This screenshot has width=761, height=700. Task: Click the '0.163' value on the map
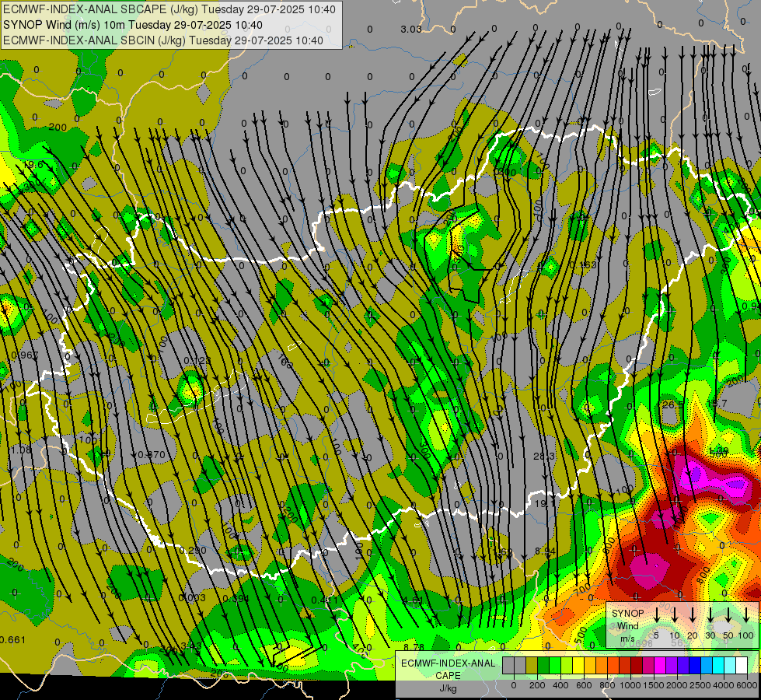[583, 264]
